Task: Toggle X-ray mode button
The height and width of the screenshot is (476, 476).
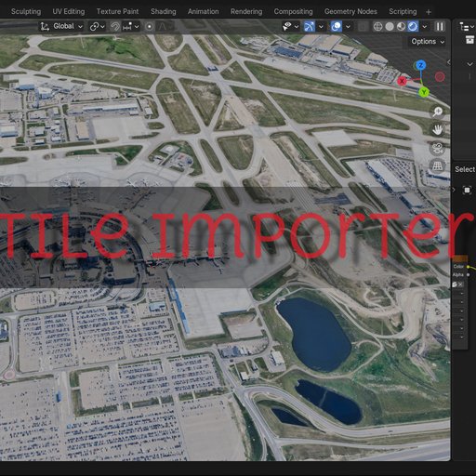Action: pos(363,27)
